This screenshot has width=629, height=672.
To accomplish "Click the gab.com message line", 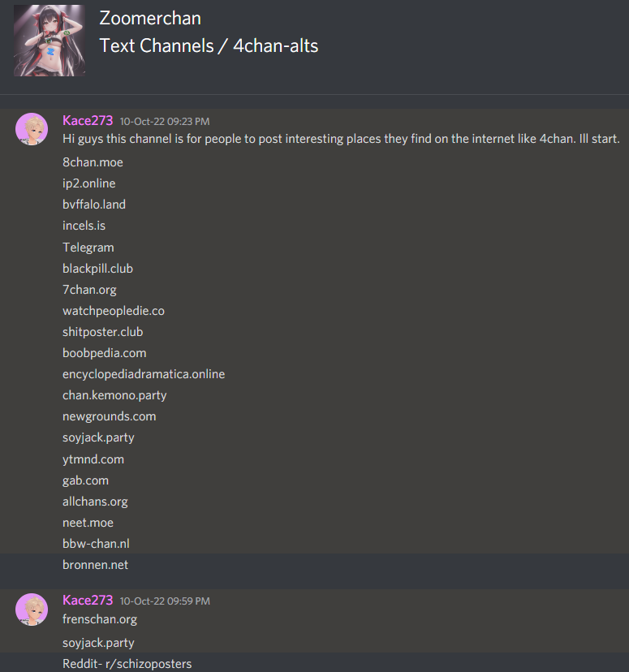I will (86, 480).
